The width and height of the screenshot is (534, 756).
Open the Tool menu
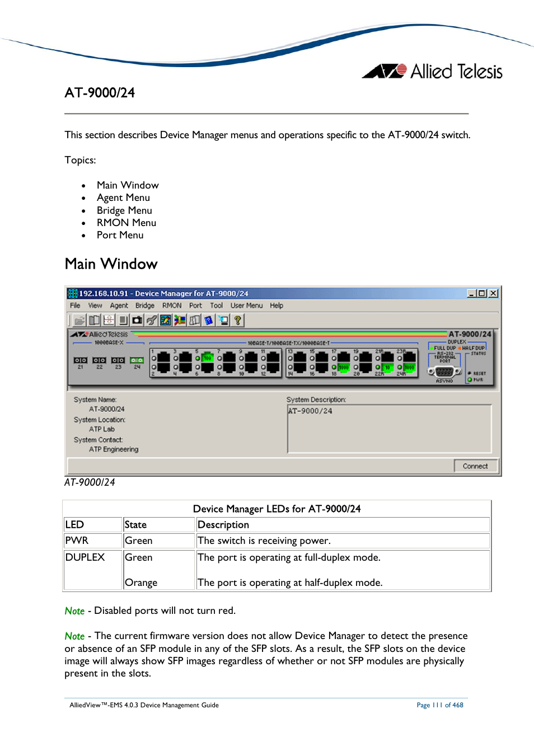pyautogui.click(x=217, y=306)
